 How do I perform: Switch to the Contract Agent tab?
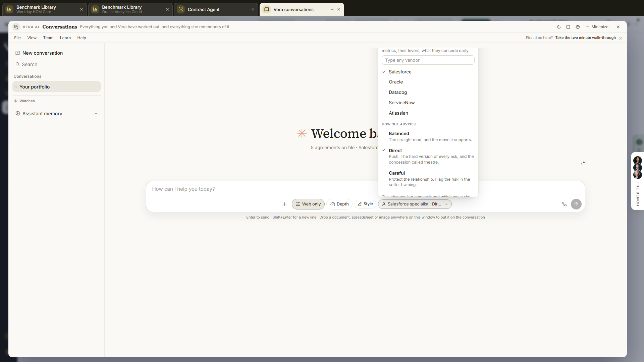pyautogui.click(x=216, y=9)
